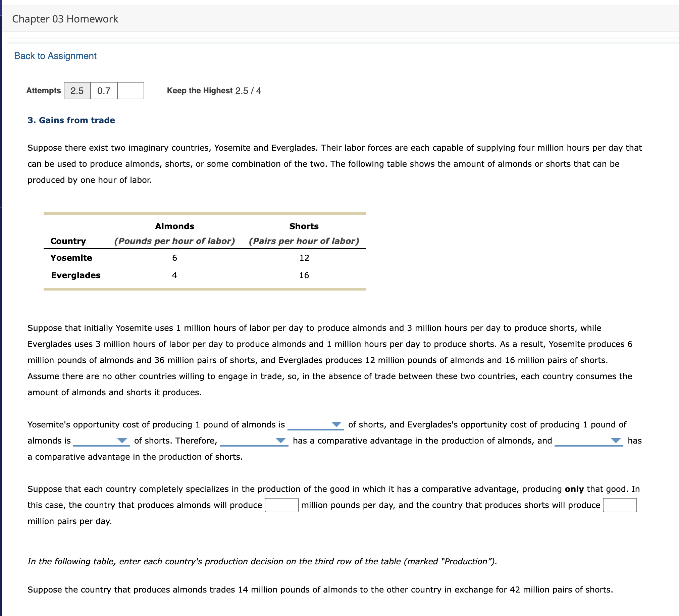Click the Keep the Highest score text
The height and width of the screenshot is (616, 679).
click(x=214, y=90)
